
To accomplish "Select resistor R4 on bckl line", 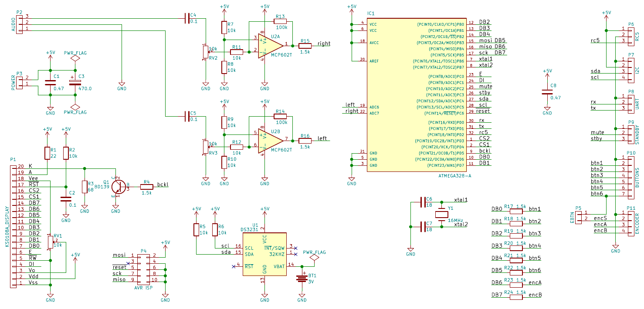I will click(x=147, y=187).
